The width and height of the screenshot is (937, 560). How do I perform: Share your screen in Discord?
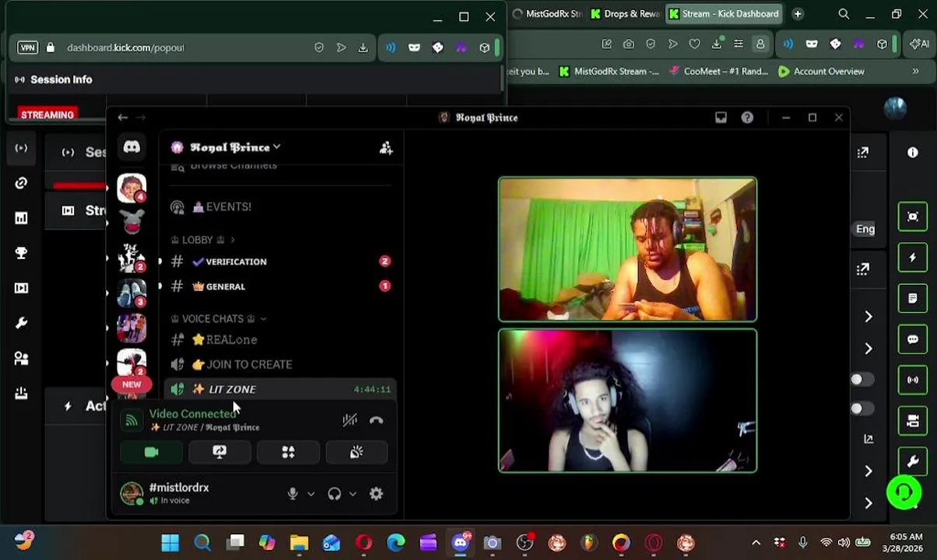point(219,452)
